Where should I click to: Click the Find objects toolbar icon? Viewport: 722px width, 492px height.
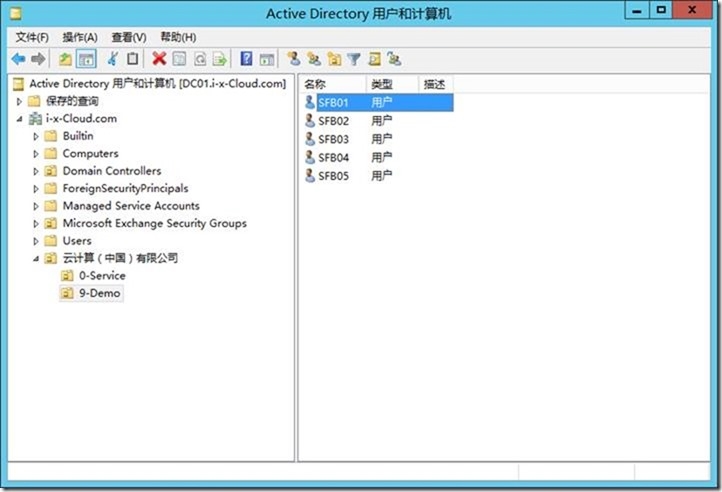pos(374,59)
